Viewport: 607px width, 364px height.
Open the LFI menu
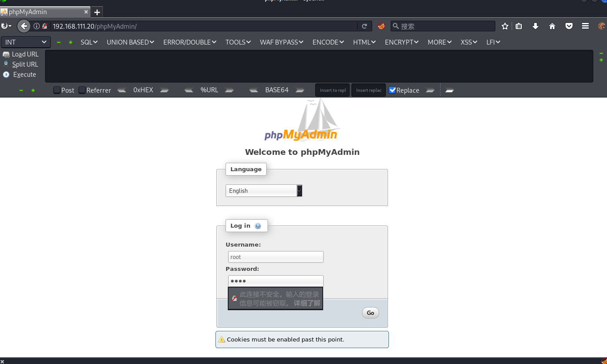493,42
